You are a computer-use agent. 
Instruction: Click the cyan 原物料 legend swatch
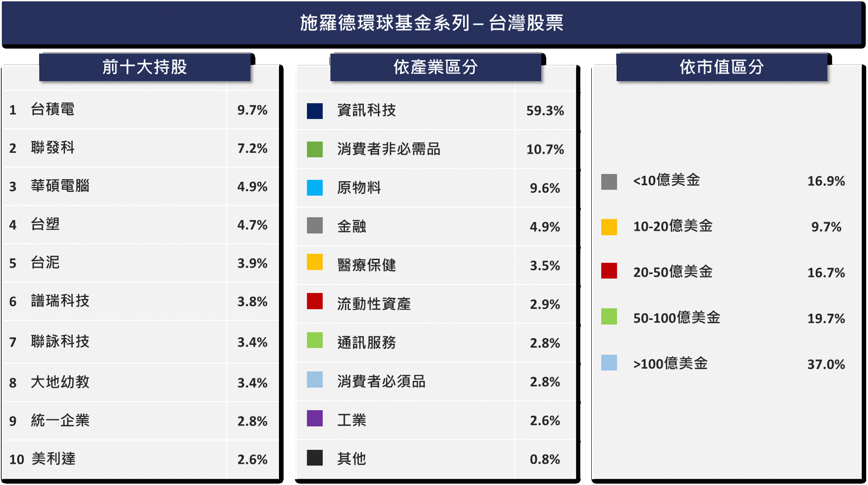(314, 188)
